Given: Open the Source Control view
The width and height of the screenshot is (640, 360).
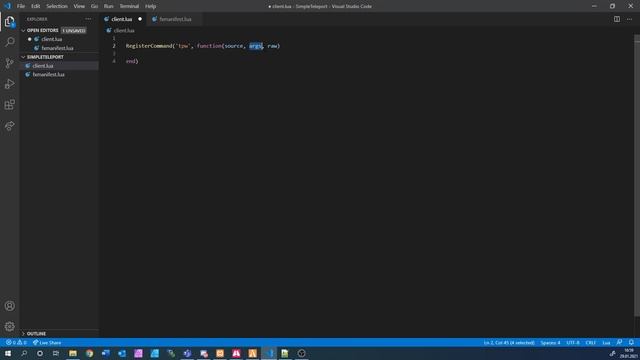Looking at the screenshot, I should click(x=9, y=63).
